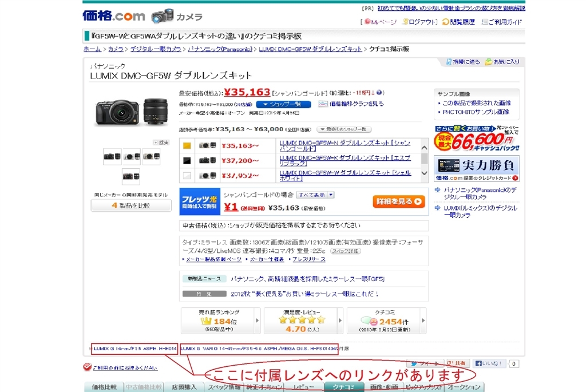Open スペック詳細 button
586x392 pixels.
tap(345, 251)
